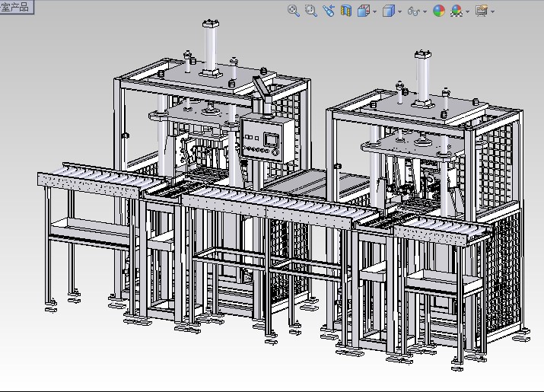Expand the Hide/Show Items dropdown arrow
Image resolution: width=544 pixels, height=392 pixels.
pos(425,11)
